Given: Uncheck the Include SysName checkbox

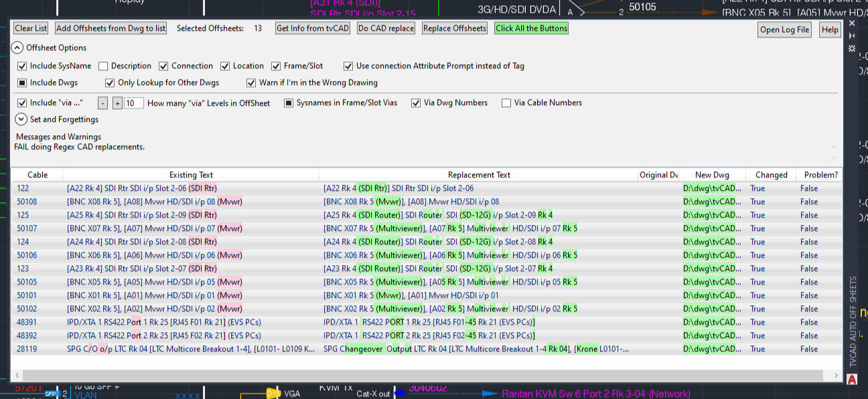Looking at the screenshot, I should [x=22, y=66].
